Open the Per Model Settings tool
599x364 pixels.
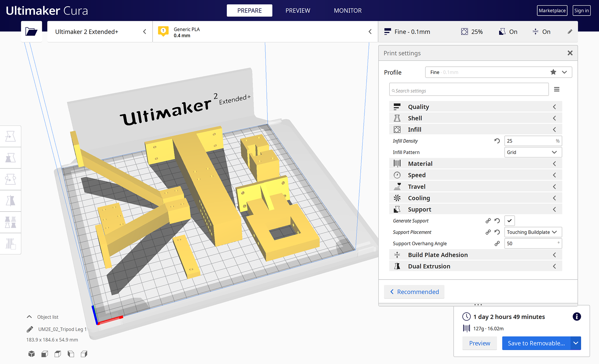coord(11,222)
